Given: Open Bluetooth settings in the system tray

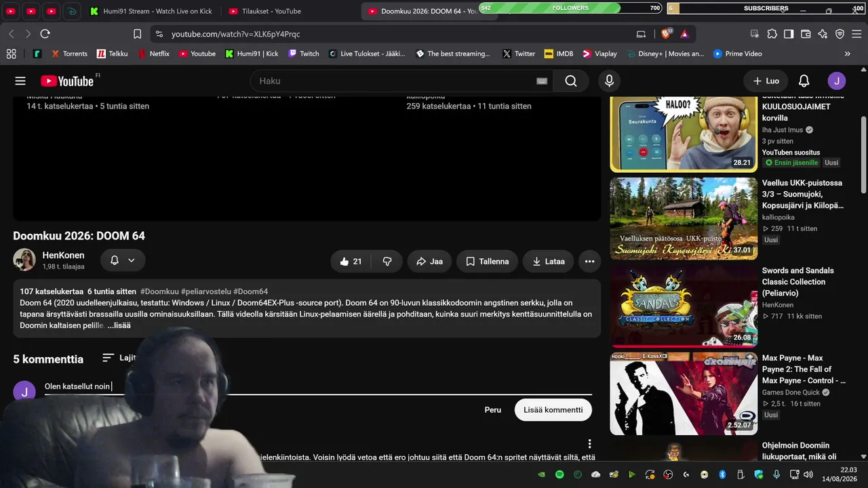Looking at the screenshot, I should pyautogui.click(x=722, y=474).
